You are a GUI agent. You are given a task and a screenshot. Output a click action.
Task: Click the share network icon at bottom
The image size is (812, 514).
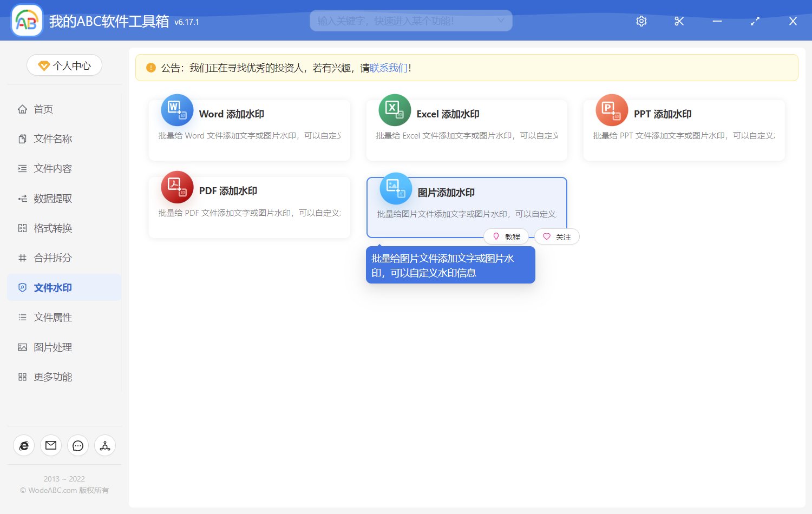[x=104, y=445]
